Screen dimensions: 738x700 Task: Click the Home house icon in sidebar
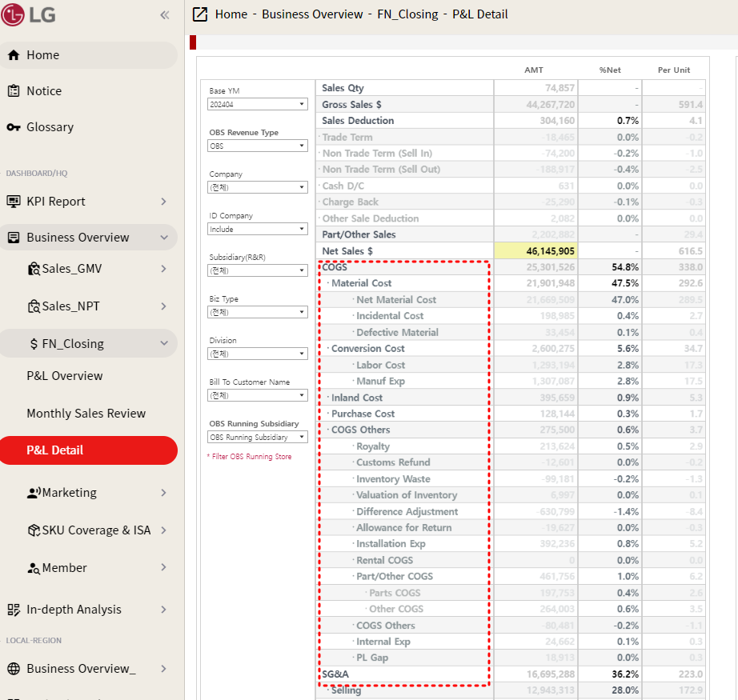click(14, 55)
